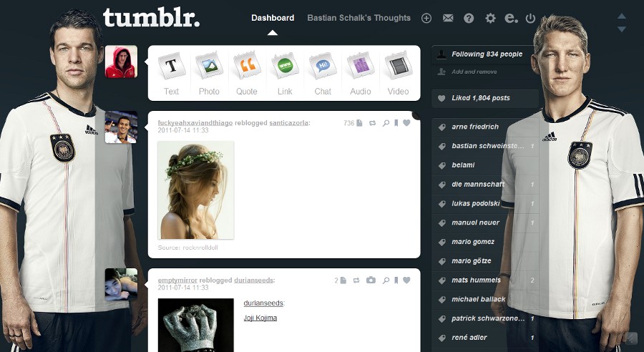This screenshot has height=352, width=644.
Task: Open durianseeds link in post header
Action: (253, 280)
